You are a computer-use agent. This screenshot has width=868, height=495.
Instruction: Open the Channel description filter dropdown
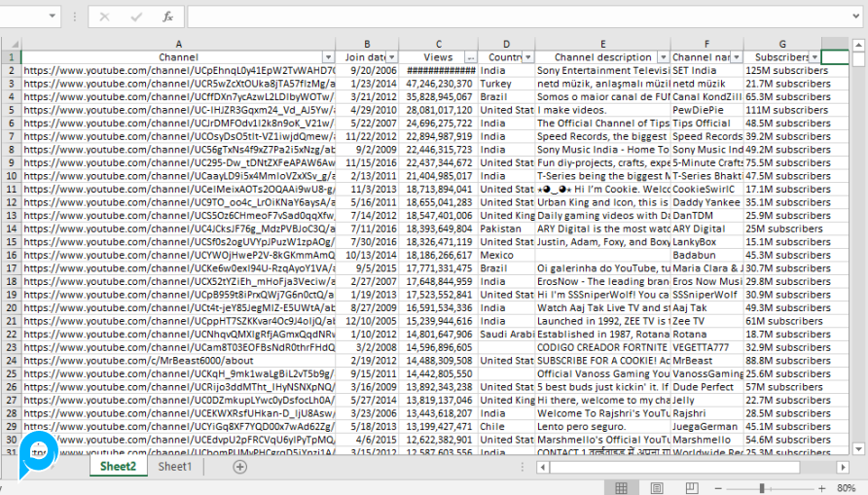(664, 57)
